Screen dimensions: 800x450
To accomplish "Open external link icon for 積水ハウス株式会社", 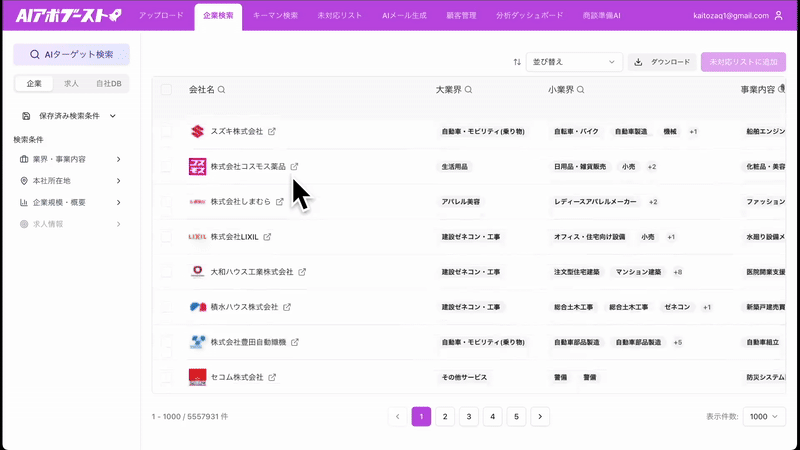I will point(287,307).
